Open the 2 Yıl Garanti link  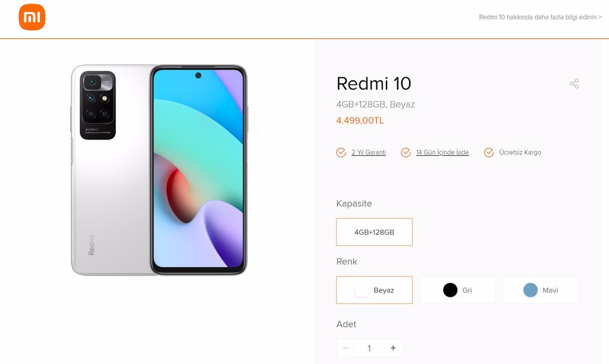click(x=369, y=152)
